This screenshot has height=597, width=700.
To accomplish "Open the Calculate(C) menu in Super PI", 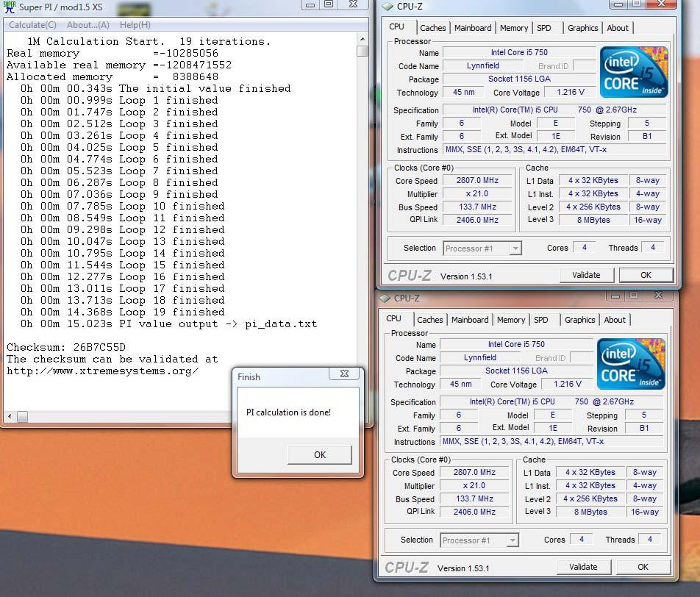I will (x=32, y=25).
